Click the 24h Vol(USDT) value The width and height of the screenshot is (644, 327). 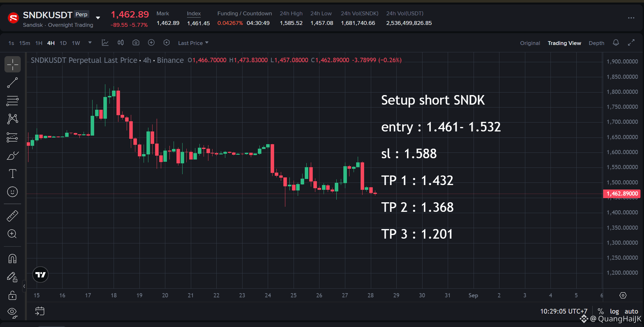coord(409,23)
